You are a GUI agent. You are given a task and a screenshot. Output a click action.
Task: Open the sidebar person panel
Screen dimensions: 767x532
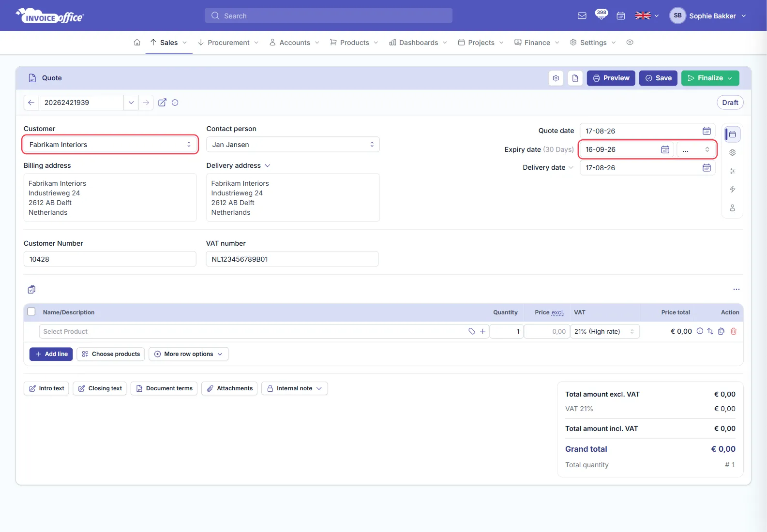pyautogui.click(x=733, y=208)
